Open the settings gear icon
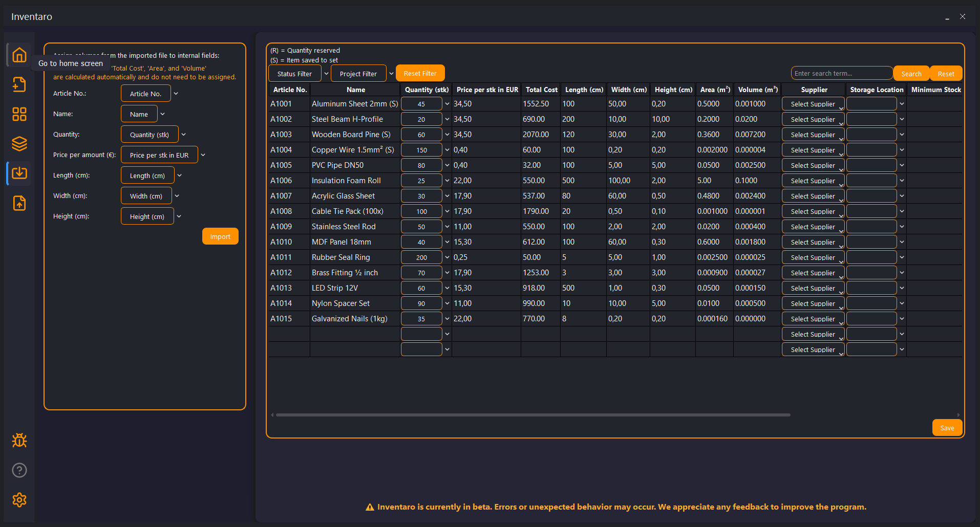Viewport: 980px width, 527px height. point(19,500)
